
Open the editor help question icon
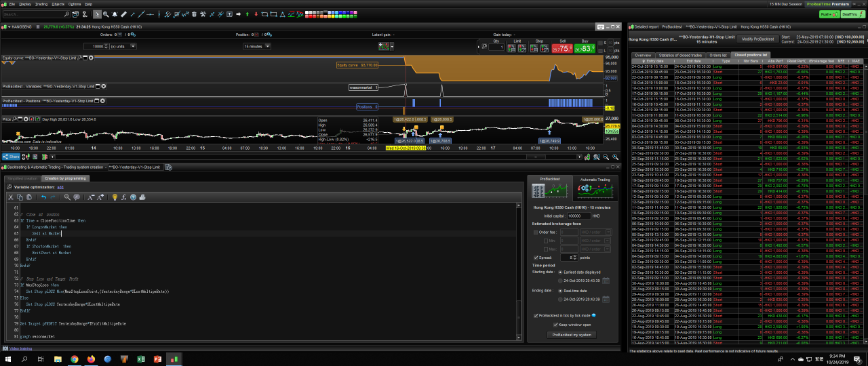(x=133, y=197)
